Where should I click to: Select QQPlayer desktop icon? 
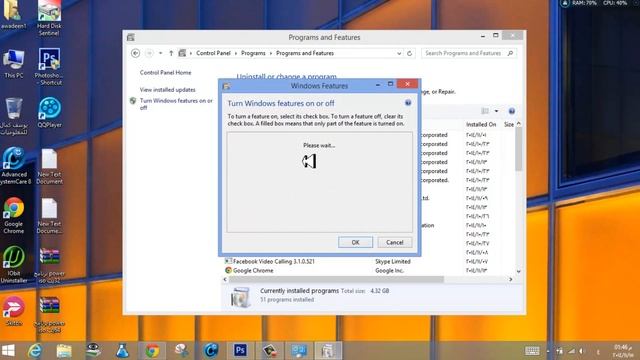click(x=49, y=113)
